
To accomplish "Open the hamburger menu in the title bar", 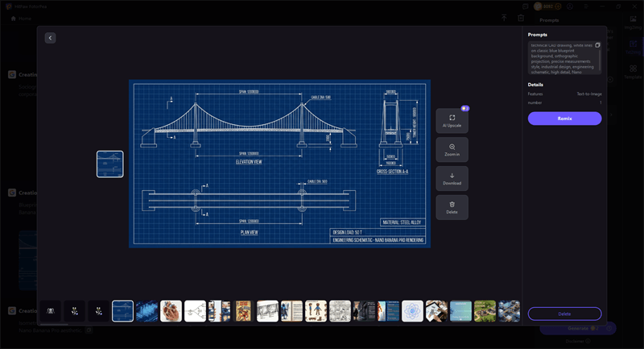I will [586, 6].
